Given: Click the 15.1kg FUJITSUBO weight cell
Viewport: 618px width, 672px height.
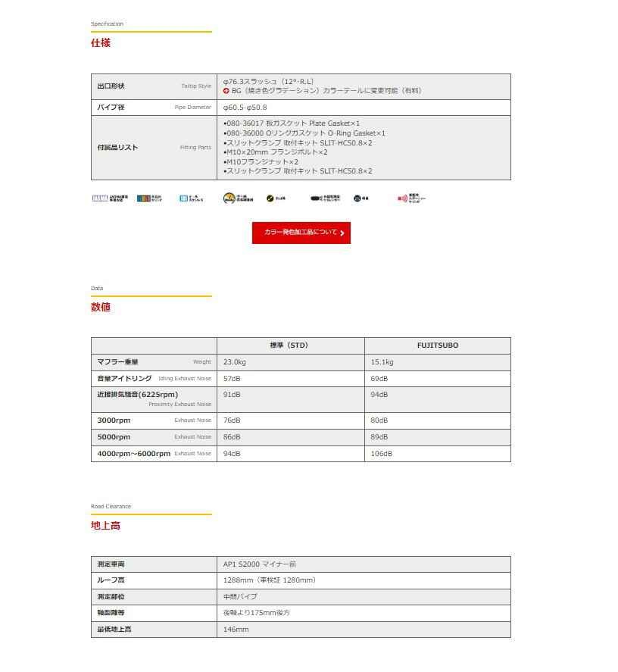Looking at the screenshot, I should pyautogui.click(x=382, y=362).
